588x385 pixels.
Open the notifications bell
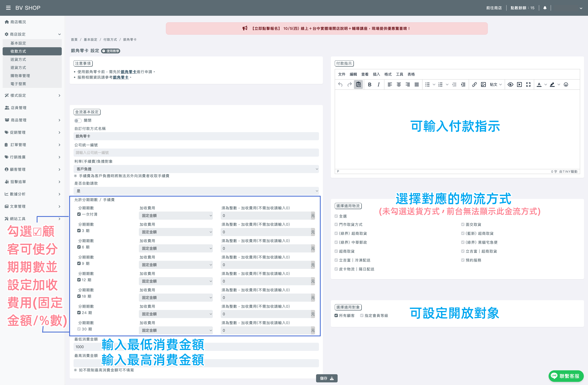[x=545, y=8]
